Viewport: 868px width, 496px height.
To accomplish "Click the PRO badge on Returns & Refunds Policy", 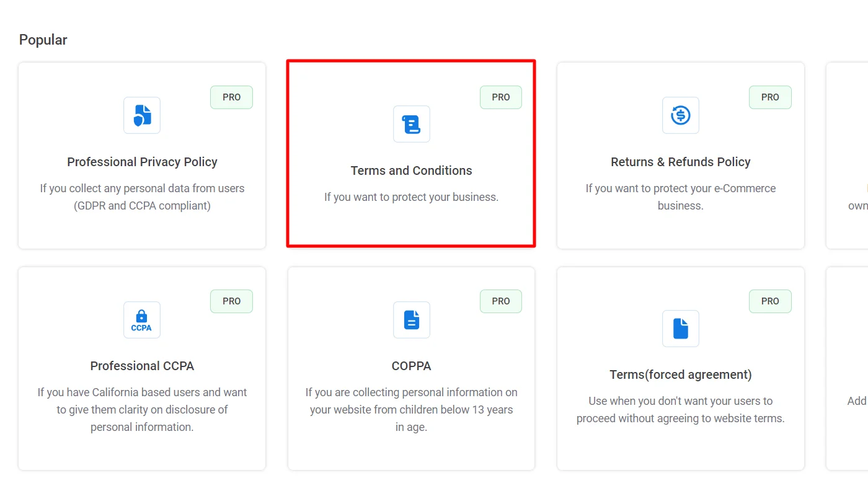I will pyautogui.click(x=770, y=97).
